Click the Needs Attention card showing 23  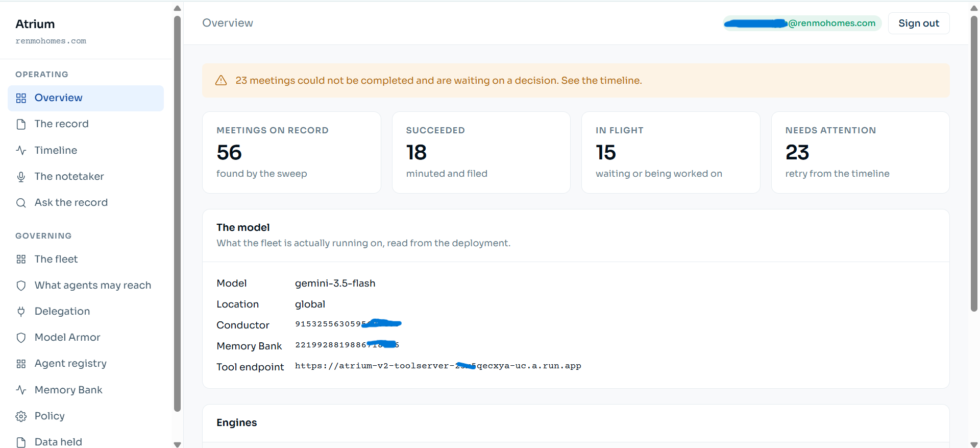click(x=860, y=152)
